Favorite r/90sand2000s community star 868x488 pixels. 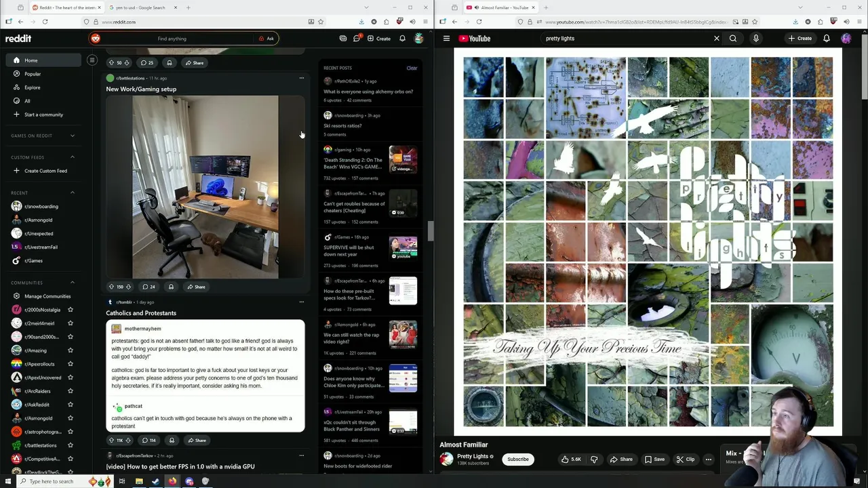(70, 337)
